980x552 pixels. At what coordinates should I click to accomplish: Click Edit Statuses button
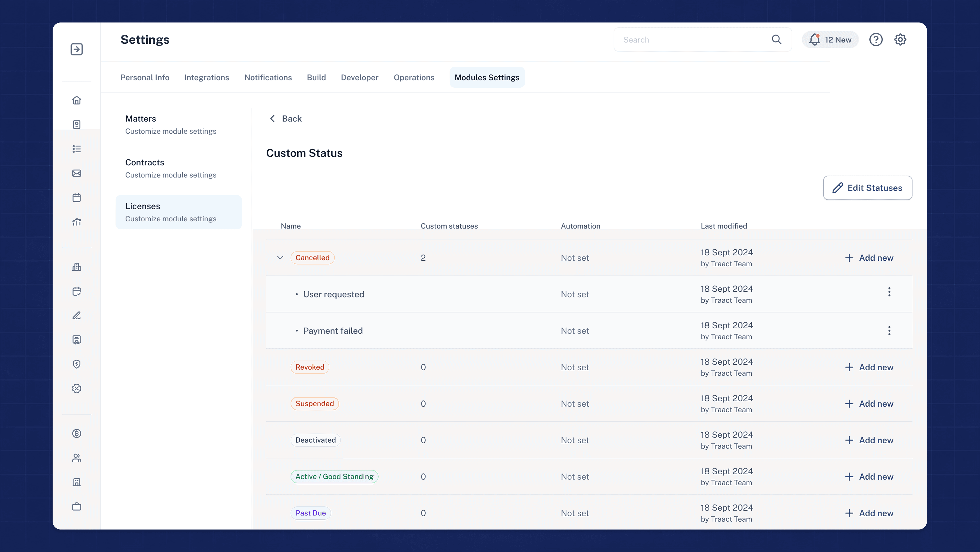[x=867, y=188]
